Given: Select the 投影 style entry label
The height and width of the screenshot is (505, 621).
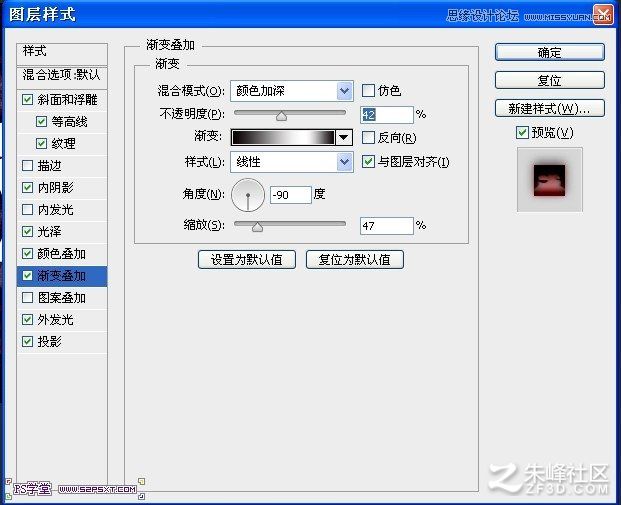Looking at the screenshot, I should (x=50, y=341).
